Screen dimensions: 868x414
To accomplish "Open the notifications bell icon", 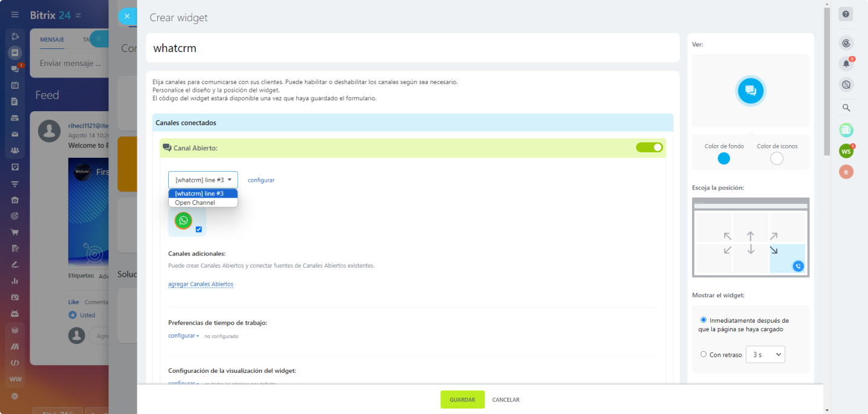I will coord(846,63).
